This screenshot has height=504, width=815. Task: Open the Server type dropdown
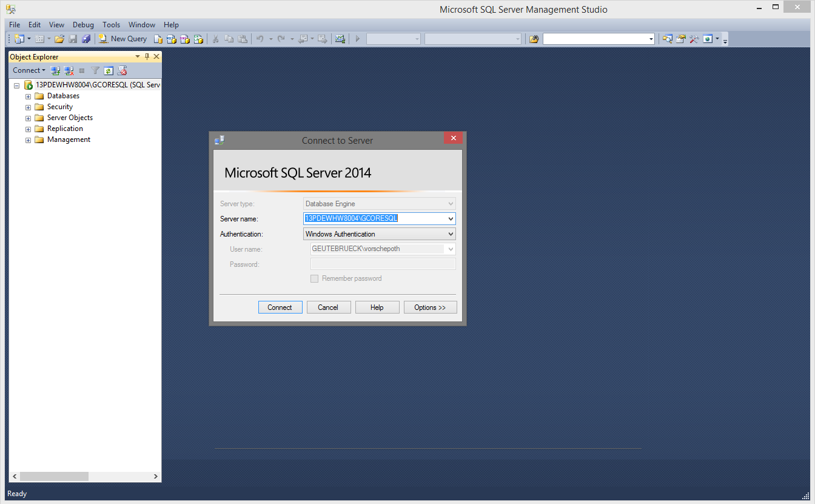[x=451, y=204]
